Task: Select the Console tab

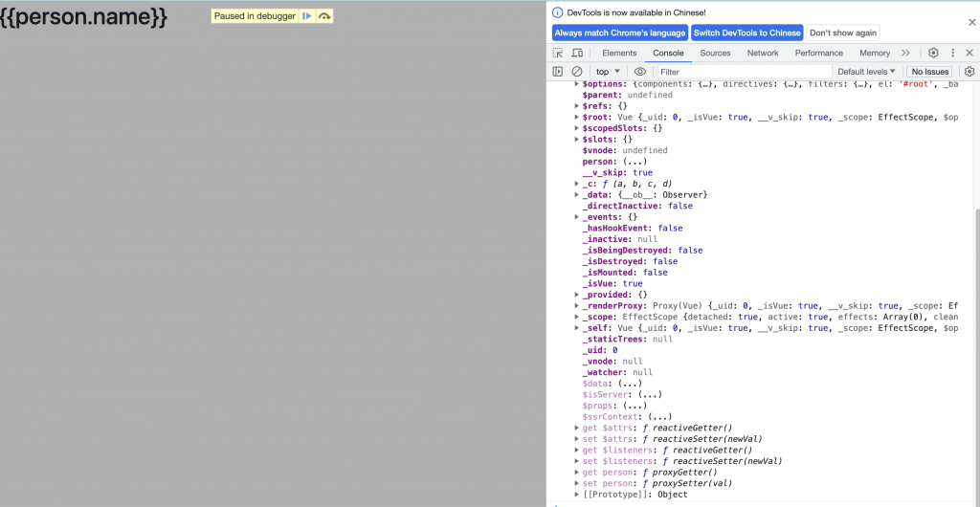Action: coord(668,53)
